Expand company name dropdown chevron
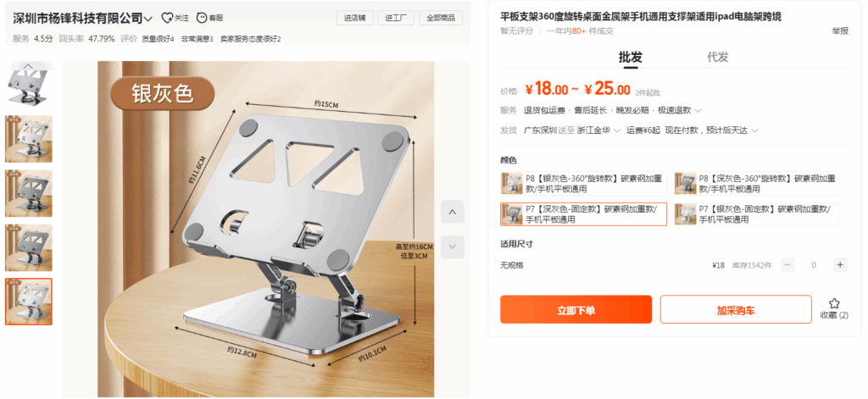868x399 pixels. pyautogui.click(x=148, y=19)
